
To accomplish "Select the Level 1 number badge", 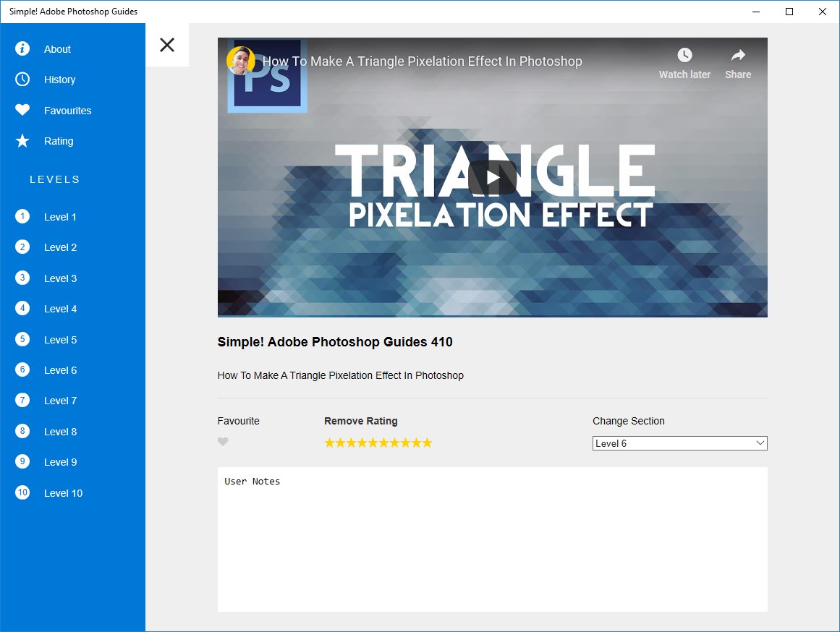I will tap(22, 216).
